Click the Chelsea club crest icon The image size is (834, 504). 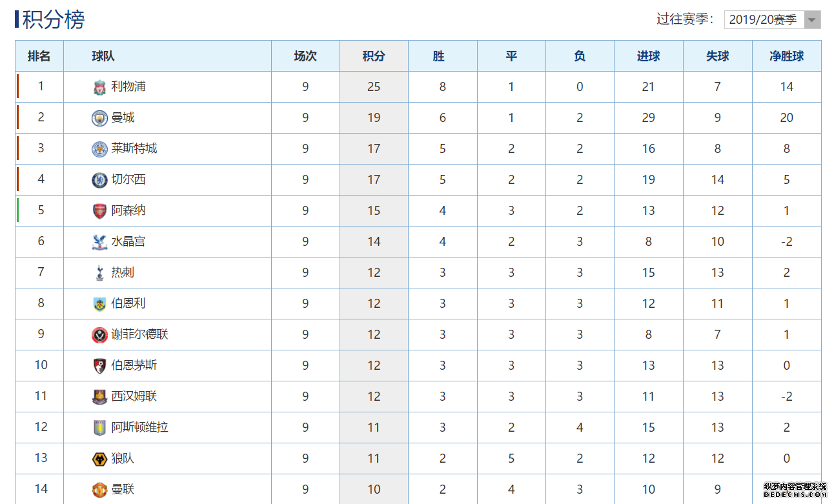[99, 180]
